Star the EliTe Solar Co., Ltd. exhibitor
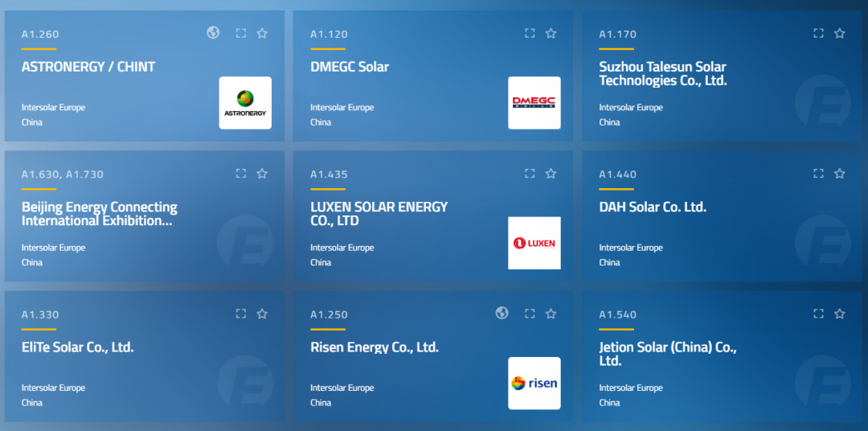Viewport: 868px width, 431px height. pyautogui.click(x=262, y=314)
